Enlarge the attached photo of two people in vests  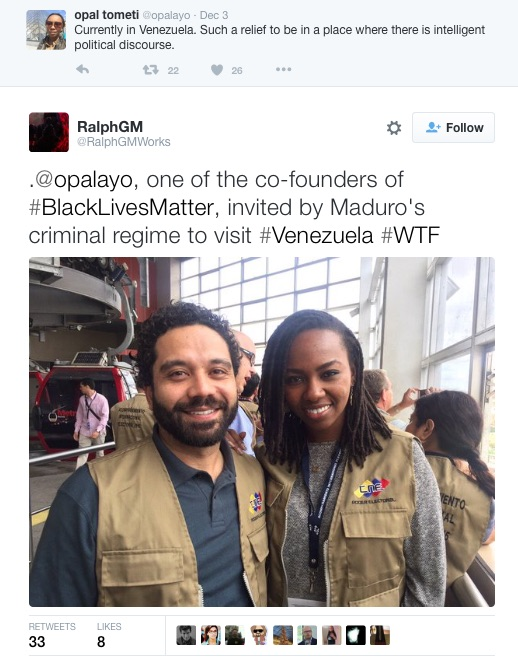click(262, 432)
